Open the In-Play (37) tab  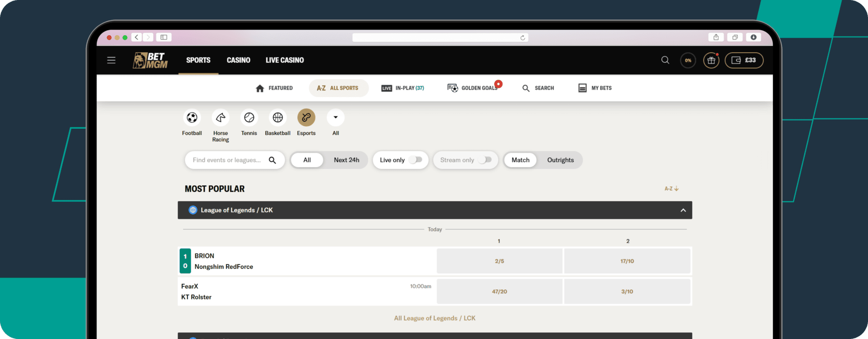[403, 88]
